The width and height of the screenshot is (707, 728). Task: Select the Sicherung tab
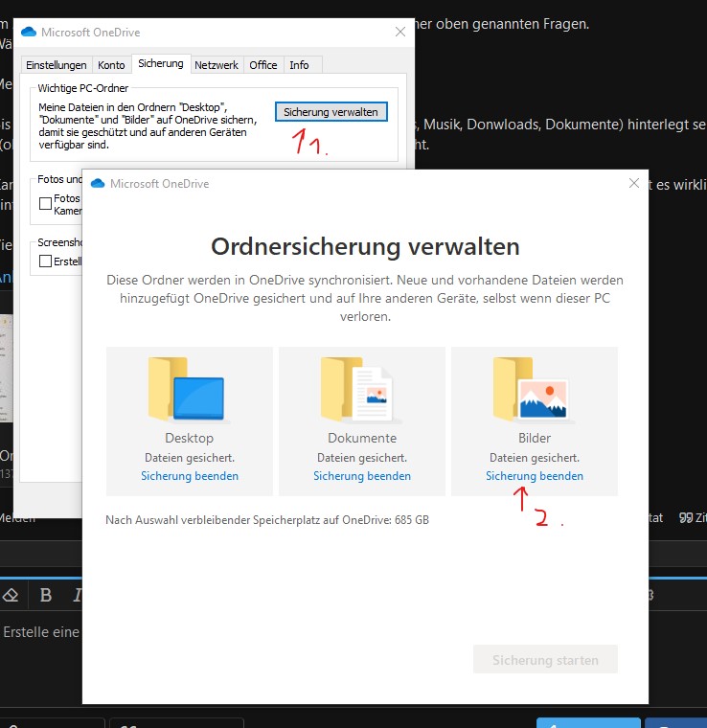(x=161, y=63)
